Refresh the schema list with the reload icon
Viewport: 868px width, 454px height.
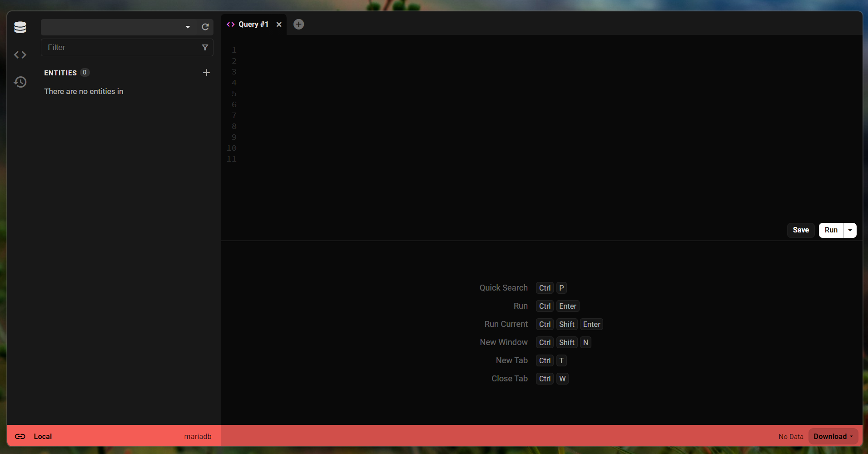[x=205, y=27]
